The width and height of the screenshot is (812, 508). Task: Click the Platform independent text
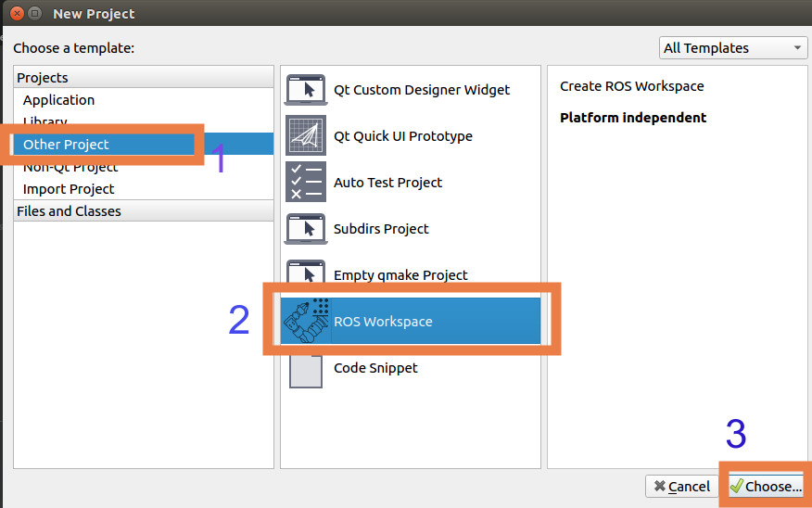[633, 118]
